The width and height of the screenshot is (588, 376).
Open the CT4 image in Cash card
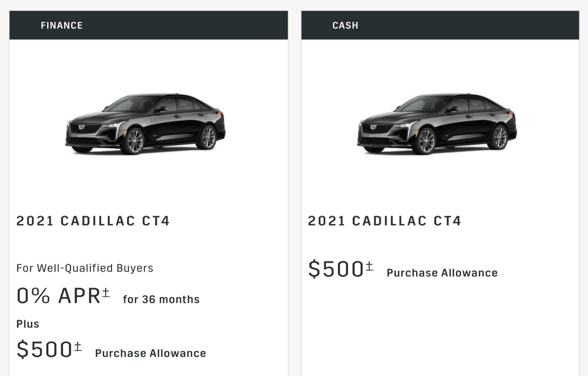click(437, 124)
